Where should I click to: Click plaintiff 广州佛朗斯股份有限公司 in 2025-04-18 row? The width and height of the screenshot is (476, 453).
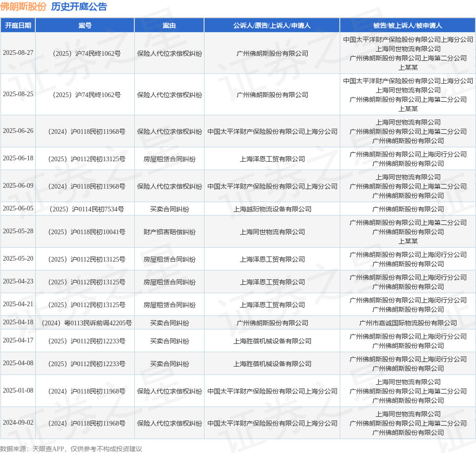272,323
